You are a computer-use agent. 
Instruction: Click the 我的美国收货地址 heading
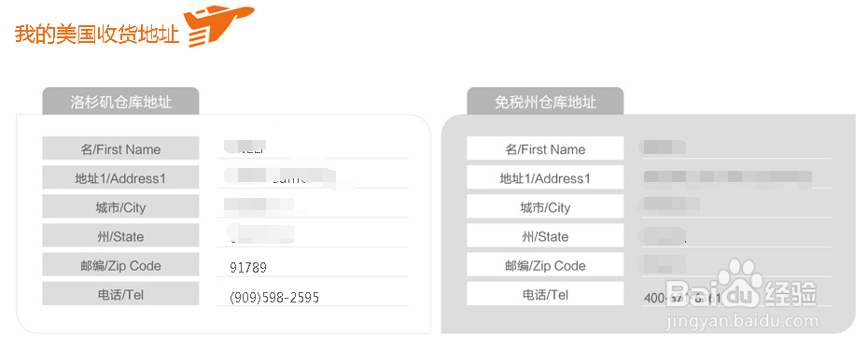point(97,34)
